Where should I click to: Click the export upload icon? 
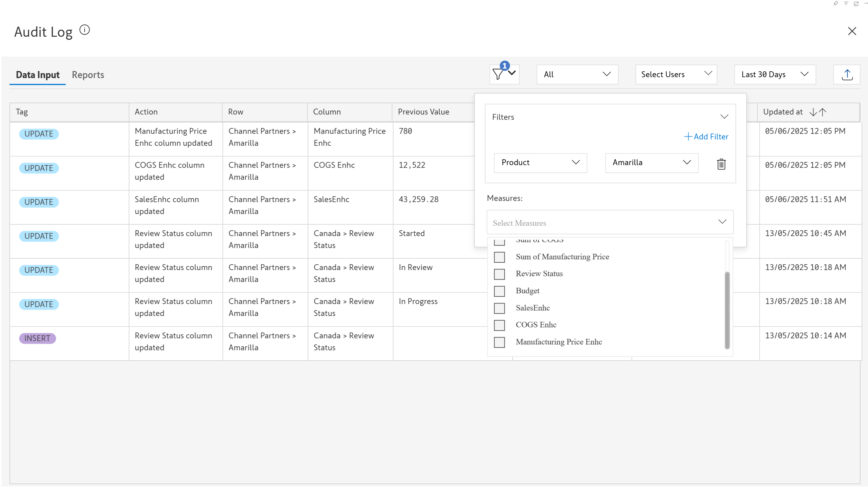click(847, 74)
